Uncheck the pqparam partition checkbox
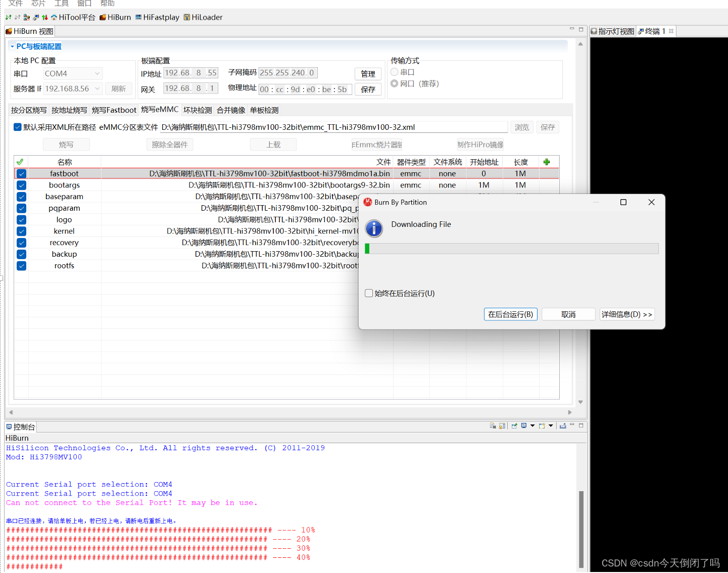The width and height of the screenshot is (728, 573). (x=21, y=208)
